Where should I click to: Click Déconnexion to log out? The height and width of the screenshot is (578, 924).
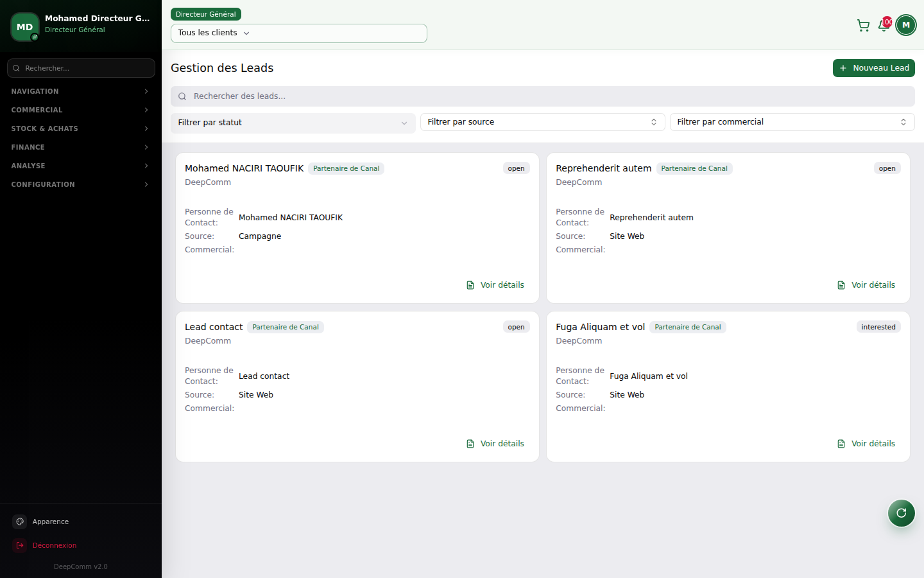81,545
